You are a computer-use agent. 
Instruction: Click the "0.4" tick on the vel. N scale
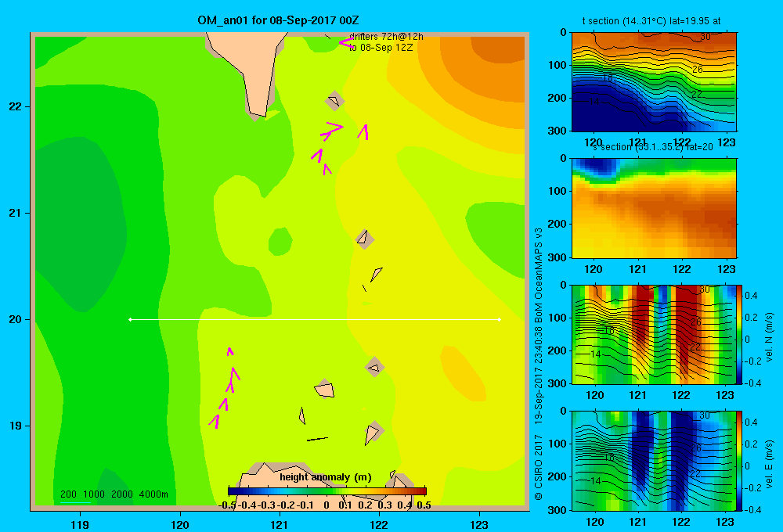click(752, 296)
